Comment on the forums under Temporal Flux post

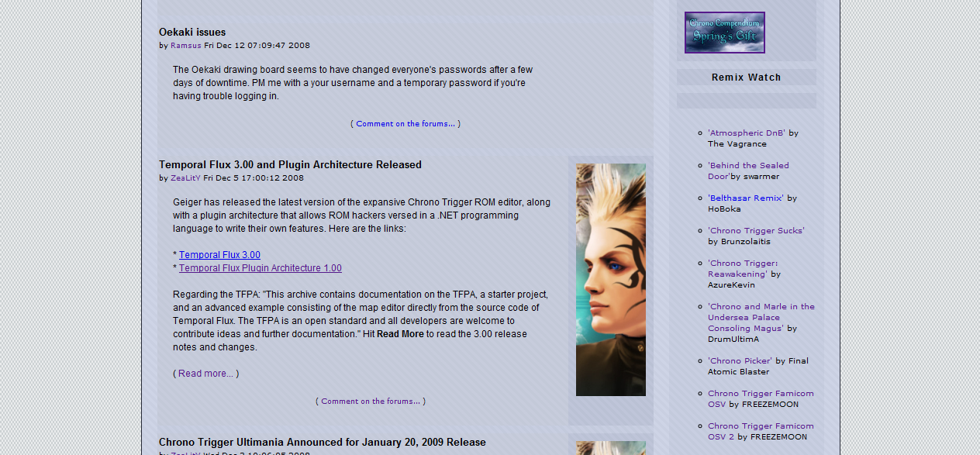pyautogui.click(x=371, y=402)
